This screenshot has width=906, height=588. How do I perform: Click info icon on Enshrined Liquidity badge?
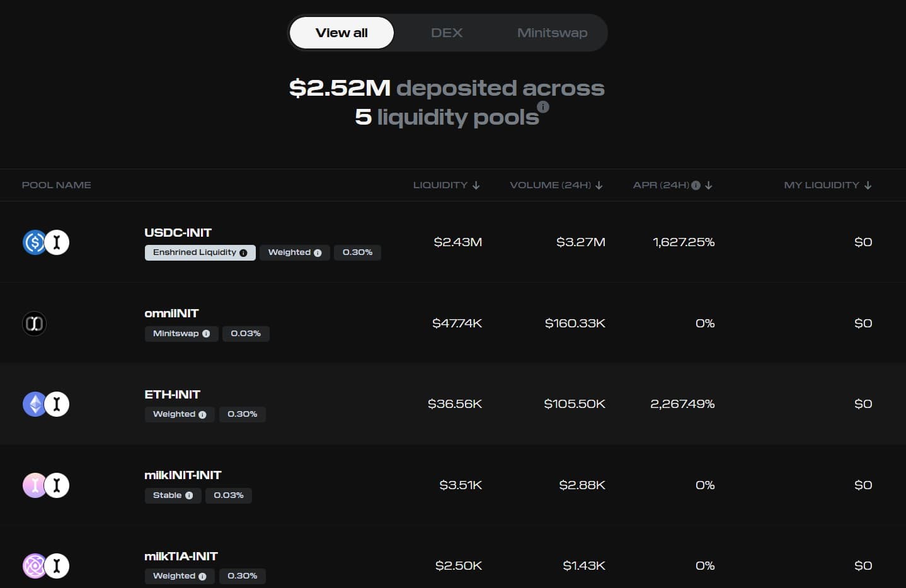click(x=243, y=253)
